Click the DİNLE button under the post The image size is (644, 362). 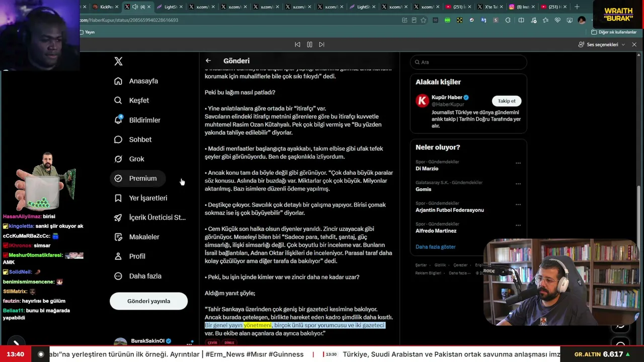click(x=229, y=343)
